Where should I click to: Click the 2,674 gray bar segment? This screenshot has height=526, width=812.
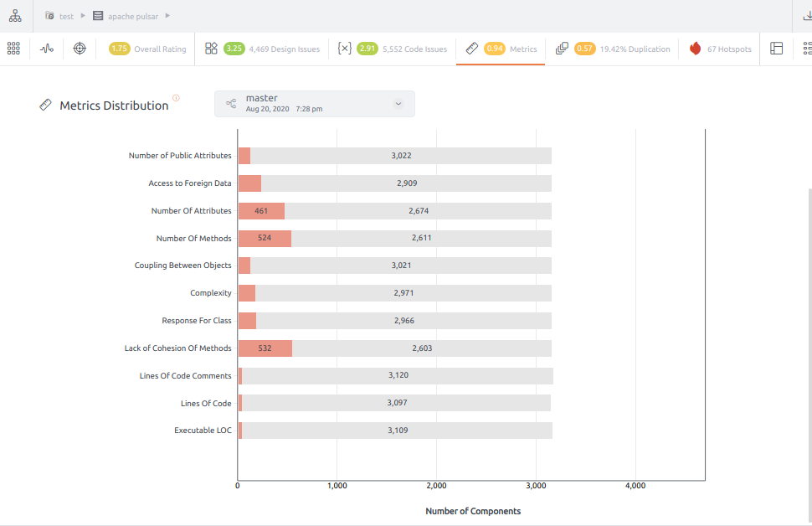[419, 211]
